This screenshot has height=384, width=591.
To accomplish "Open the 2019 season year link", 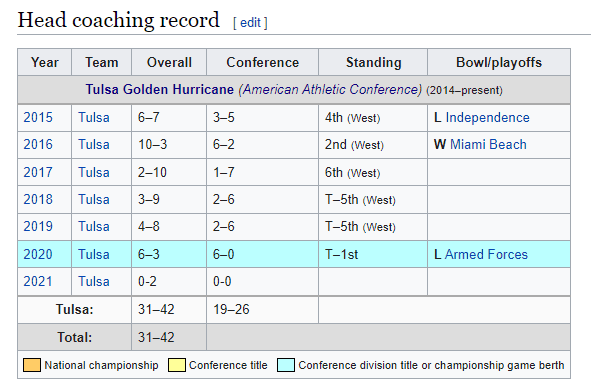I will pyautogui.click(x=38, y=226).
